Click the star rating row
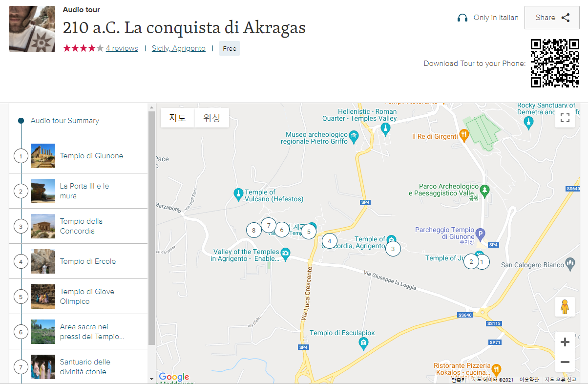Screen dimensions: 588x384 pos(84,48)
